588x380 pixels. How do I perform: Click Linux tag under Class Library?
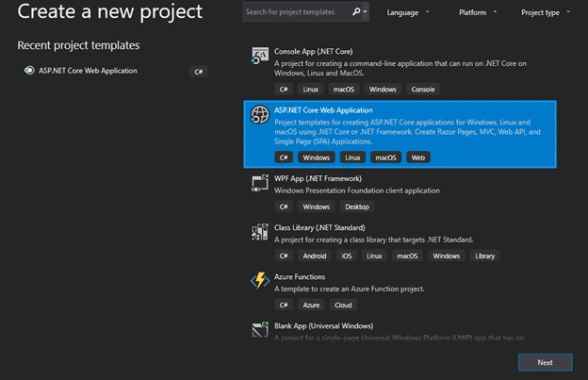pyautogui.click(x=374, y=256)
